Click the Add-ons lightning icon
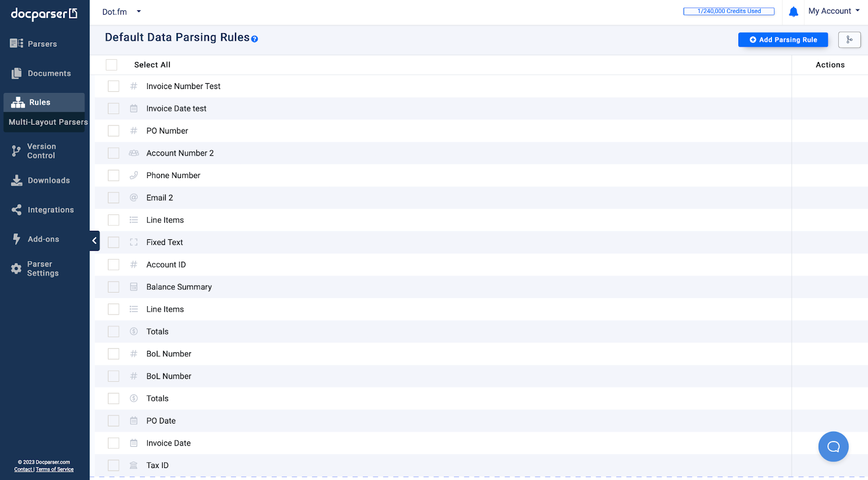The width and height of the screenshot is (868, 480). tap(16, 239)
